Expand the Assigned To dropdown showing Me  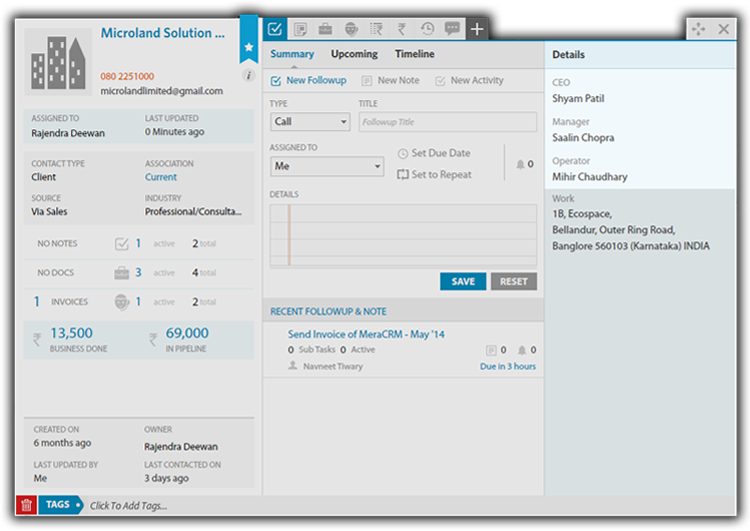(326, 166)
